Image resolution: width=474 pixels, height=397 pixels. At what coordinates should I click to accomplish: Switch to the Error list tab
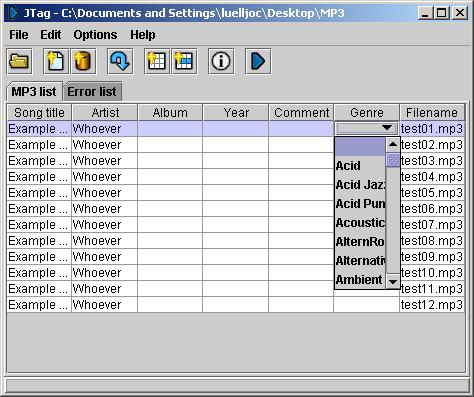click(x=92, y=91)
